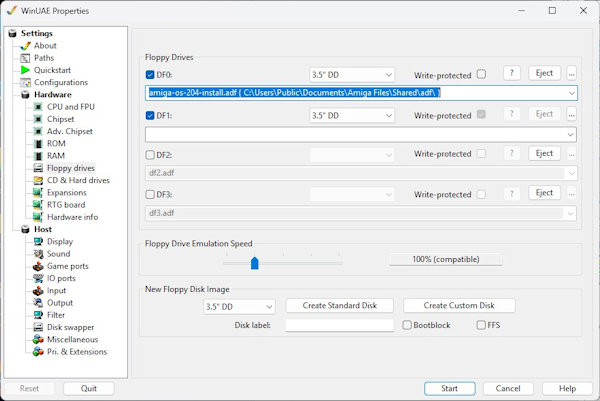The image size is (600, 401).
Task: Click the RTG board icon
Action: tap(38, 204)
